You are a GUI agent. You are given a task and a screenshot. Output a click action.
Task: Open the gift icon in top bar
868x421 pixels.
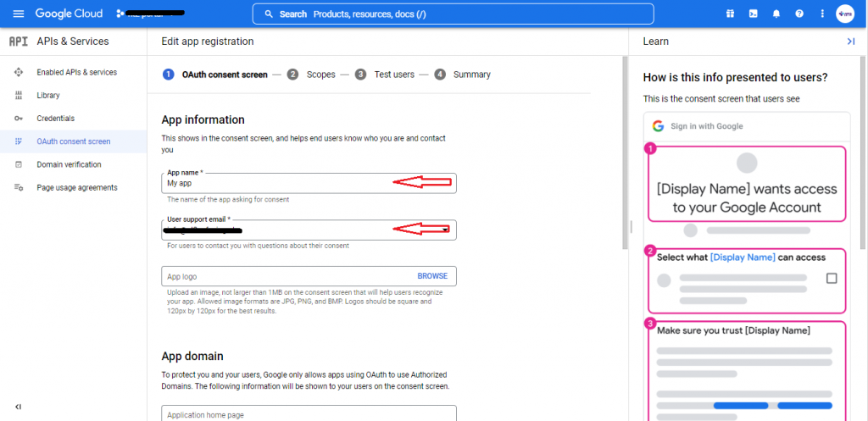click(x=730, y=14)
